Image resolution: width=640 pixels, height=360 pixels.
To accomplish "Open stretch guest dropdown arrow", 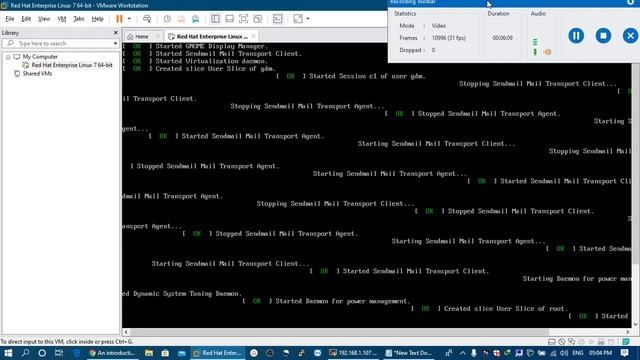I will [308, 19].
